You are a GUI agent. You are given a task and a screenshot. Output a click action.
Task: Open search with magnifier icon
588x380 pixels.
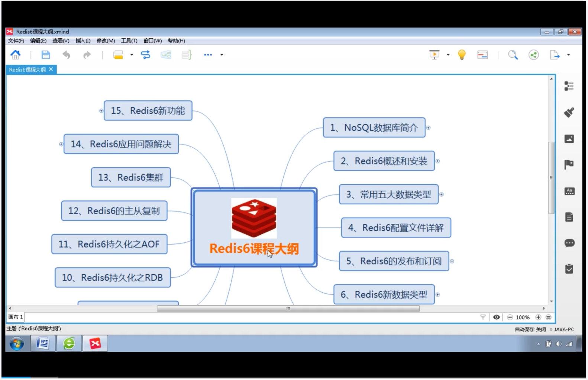[513, 55]
